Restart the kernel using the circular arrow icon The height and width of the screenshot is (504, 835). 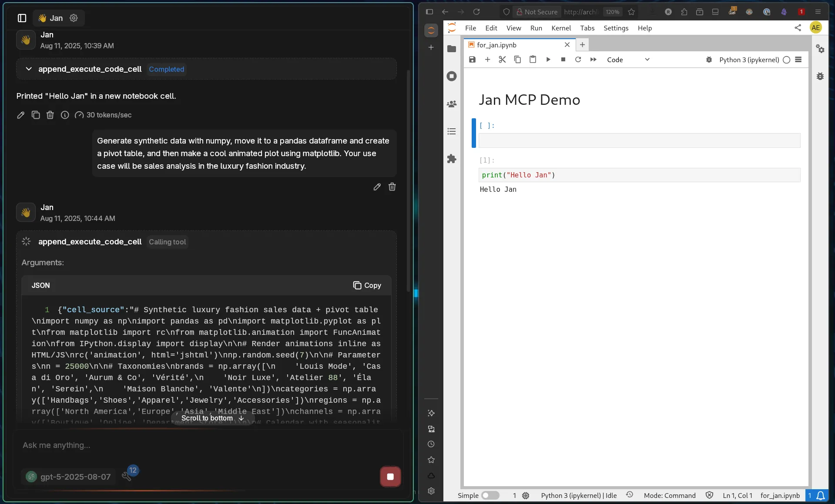tap(578, 60)
